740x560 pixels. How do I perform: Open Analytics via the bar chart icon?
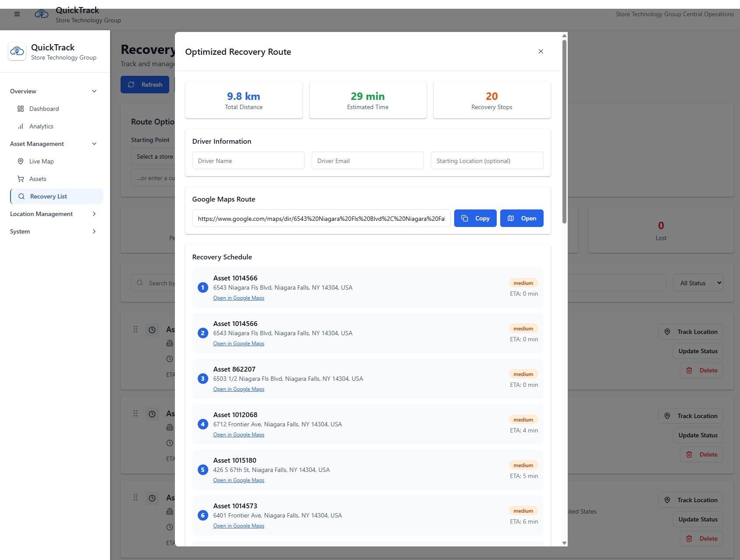point(21,126)
